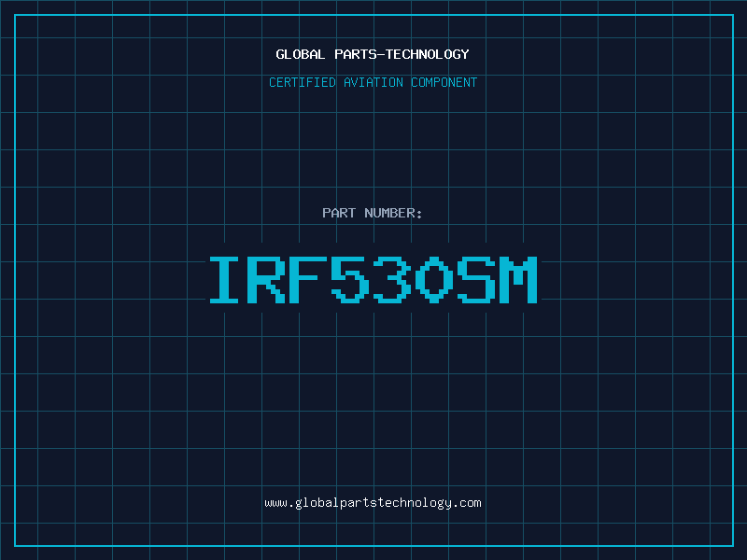Click the PART NUMBER: label
The height and width of the screenshot is (560, 747).
373,213
